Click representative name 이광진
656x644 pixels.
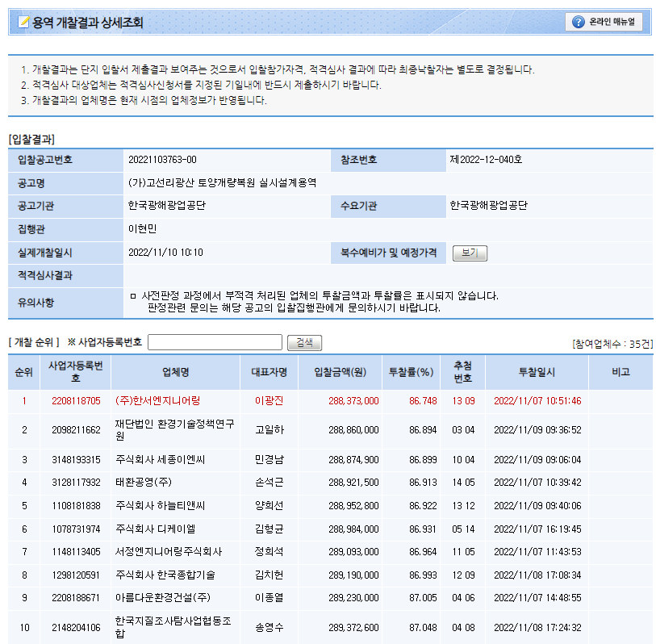pyautogui.click(x=269, y=401)
